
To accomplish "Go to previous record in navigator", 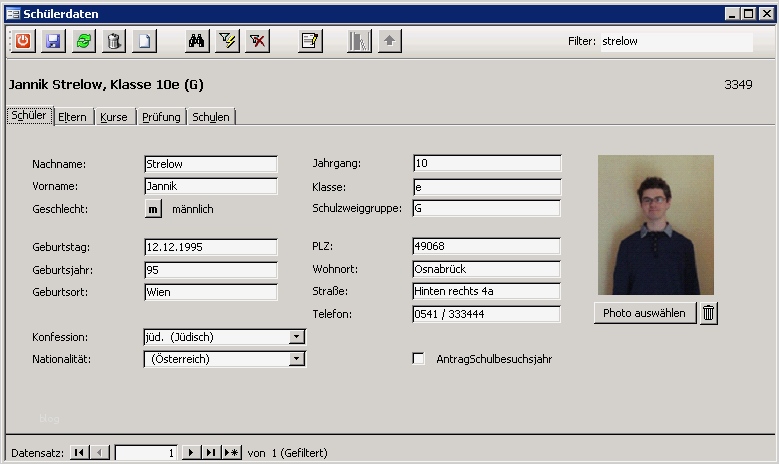I will click(x=100, y=453).
